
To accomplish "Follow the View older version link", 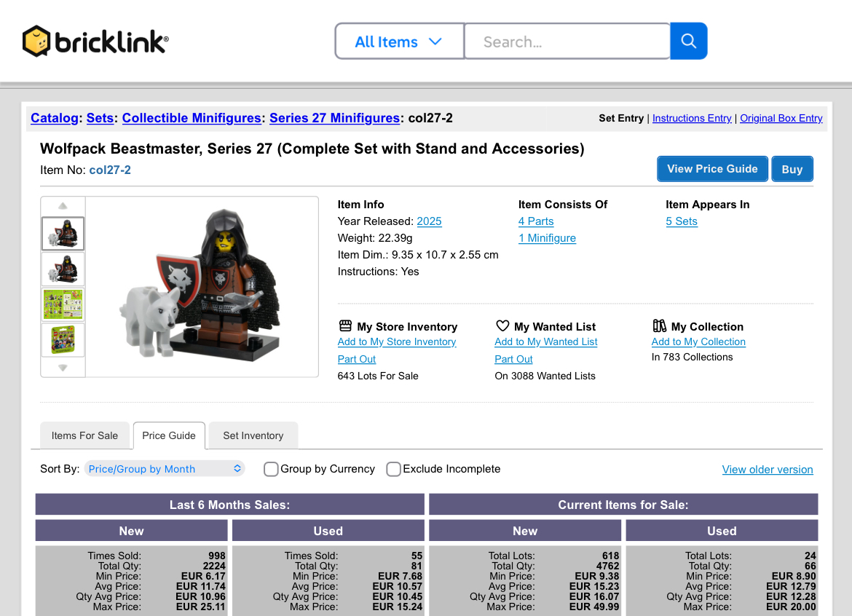I will [x=768, y=470].
